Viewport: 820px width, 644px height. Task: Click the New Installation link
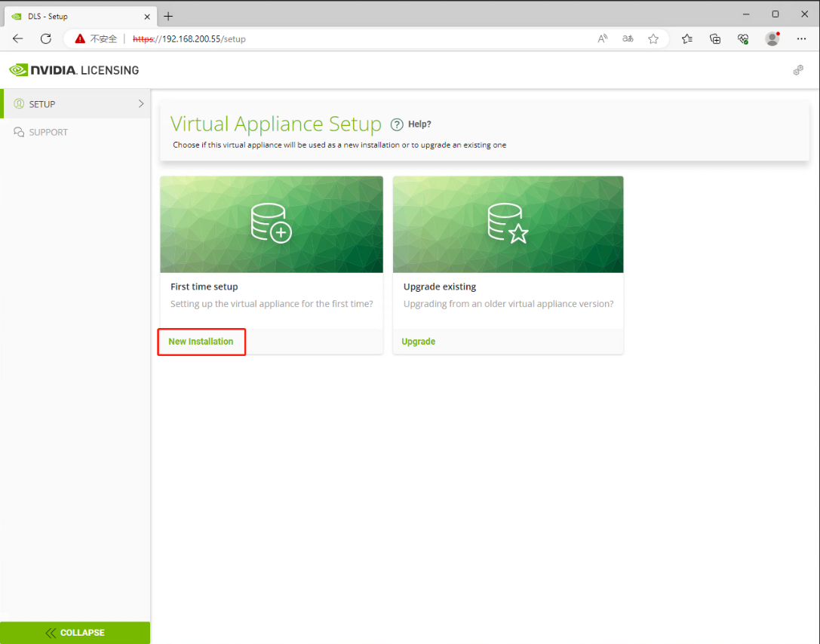pos(201,342)
